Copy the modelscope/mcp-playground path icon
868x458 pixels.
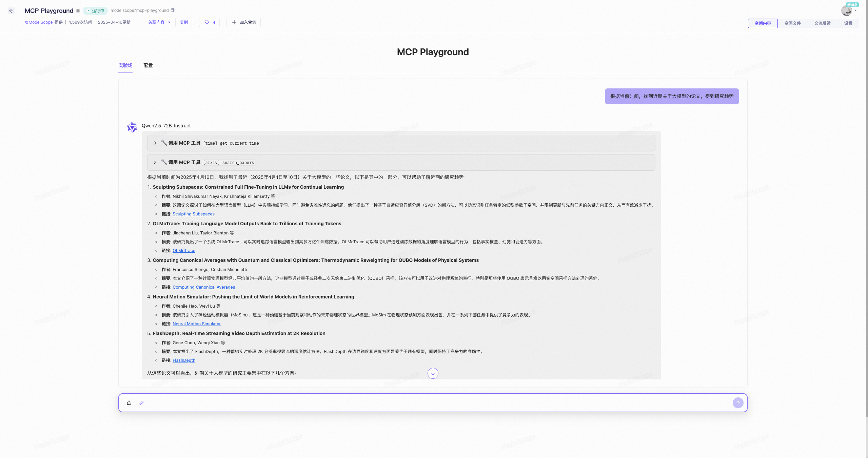[x=173, y=11]
